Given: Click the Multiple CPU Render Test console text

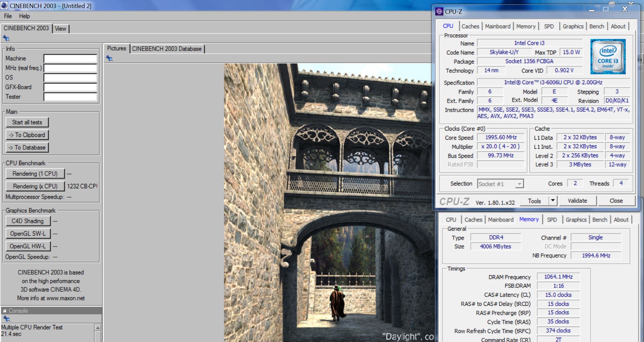Looking at the screenshot, I should click(x=32, y=327).
